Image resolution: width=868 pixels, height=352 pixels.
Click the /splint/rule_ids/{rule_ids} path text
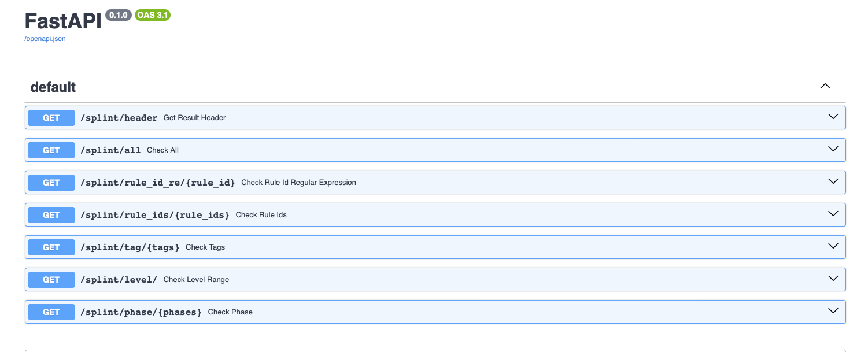(x=155, y=215)
